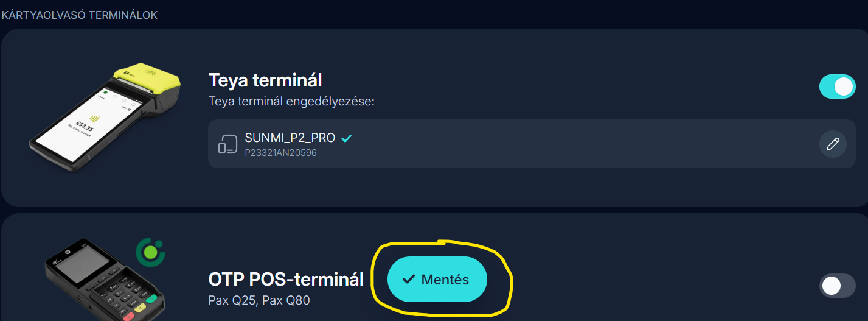Click the KÁRTYAOLVASÓ TERMINÁLOK section header
Image resolution: width=868 pixels, height=321 pixels.
(79, 15)
